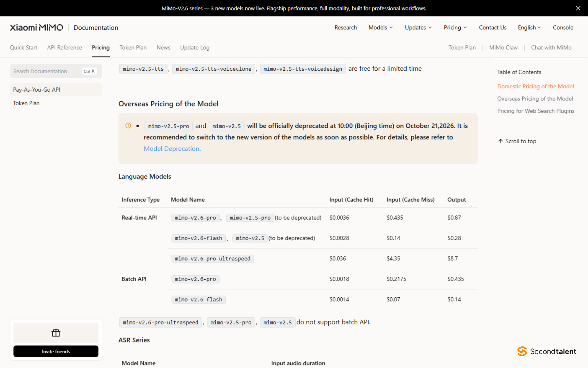Expand the Models dropdown menu
This screenshot has width=588, height=368.
pos(381,27)
